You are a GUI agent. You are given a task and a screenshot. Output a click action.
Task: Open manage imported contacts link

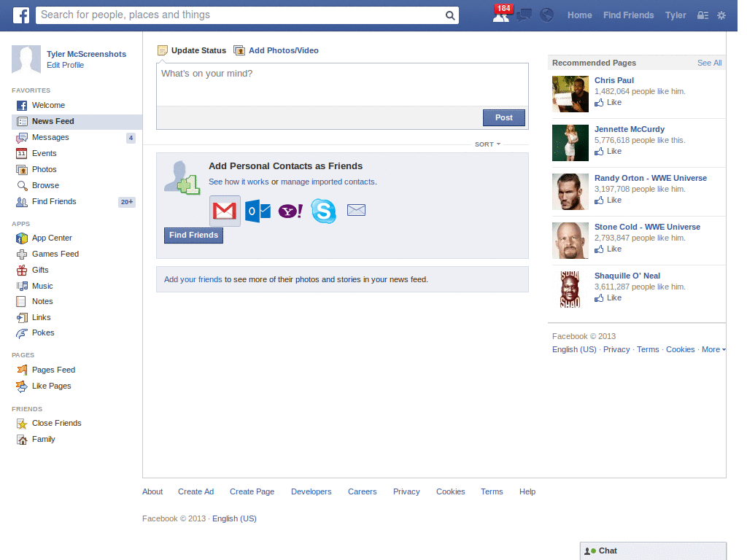pos(328,182)
